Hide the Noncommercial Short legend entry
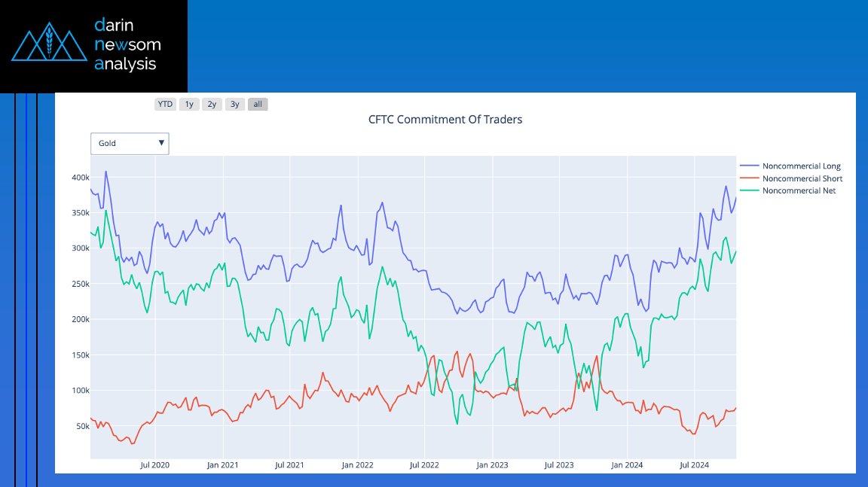 tap(802, 178)
